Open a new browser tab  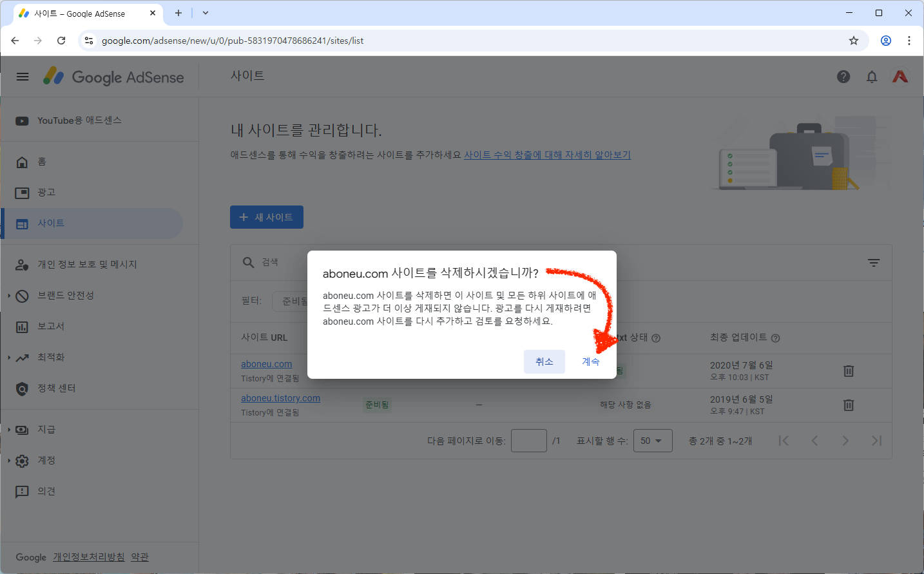[178, 13]
